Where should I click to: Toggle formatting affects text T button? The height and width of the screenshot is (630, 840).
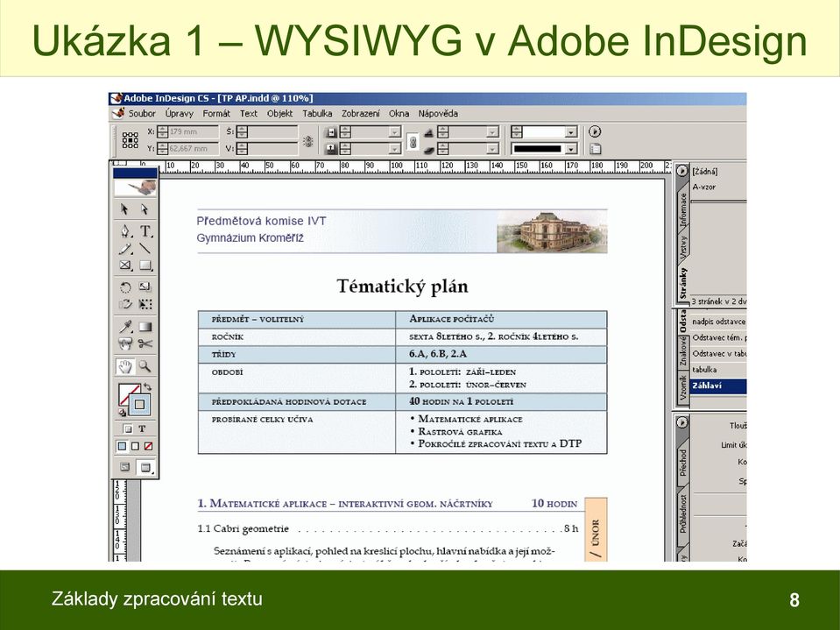click(142, 428)
